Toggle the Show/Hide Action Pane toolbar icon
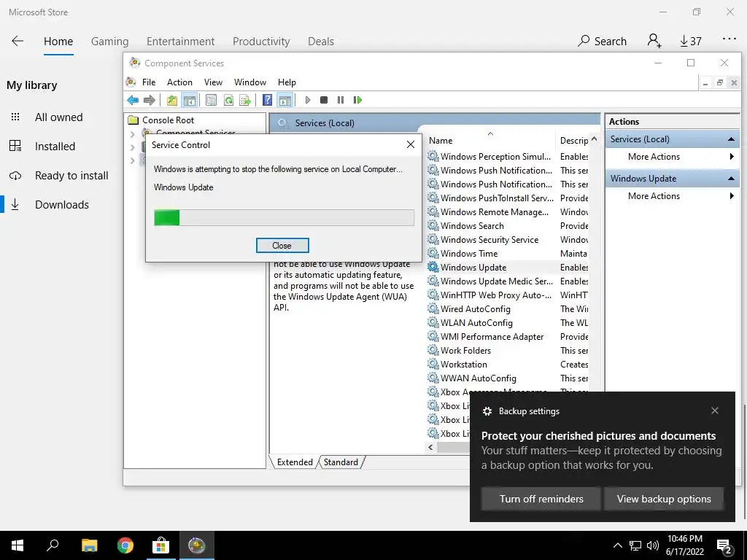This screenshot has width=747, height=560. (x=285, y=100)
